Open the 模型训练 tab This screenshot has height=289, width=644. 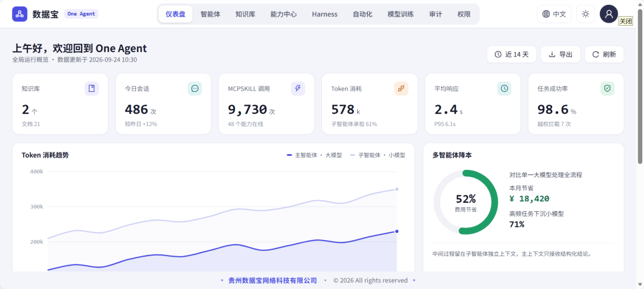(x=401, y=14)
